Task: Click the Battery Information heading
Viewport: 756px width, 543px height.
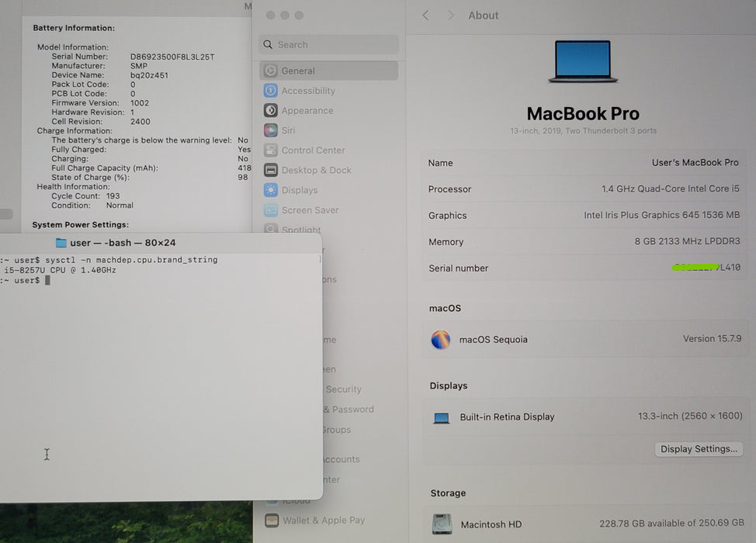Action: 74,28
